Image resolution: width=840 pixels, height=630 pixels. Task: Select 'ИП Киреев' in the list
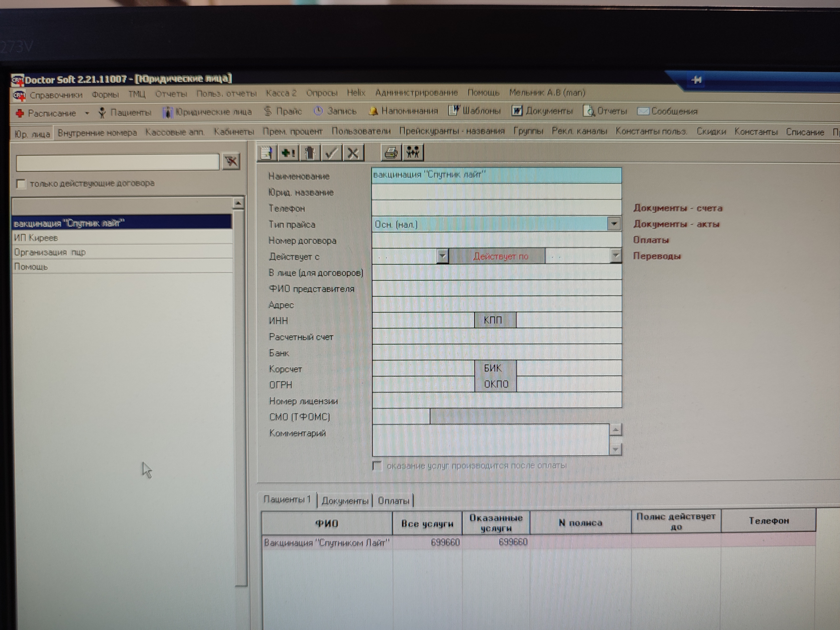pyautogui.click(x=36, y=238)
